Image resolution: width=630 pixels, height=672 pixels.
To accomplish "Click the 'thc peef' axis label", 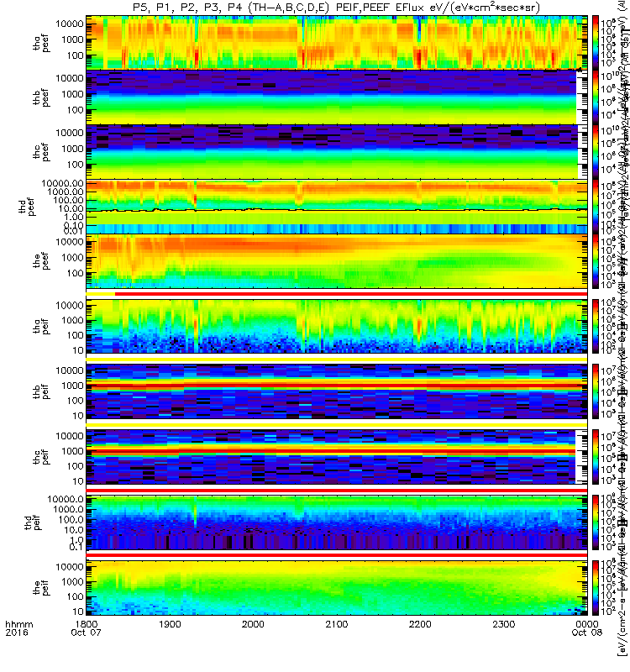I will pos(41,152).
